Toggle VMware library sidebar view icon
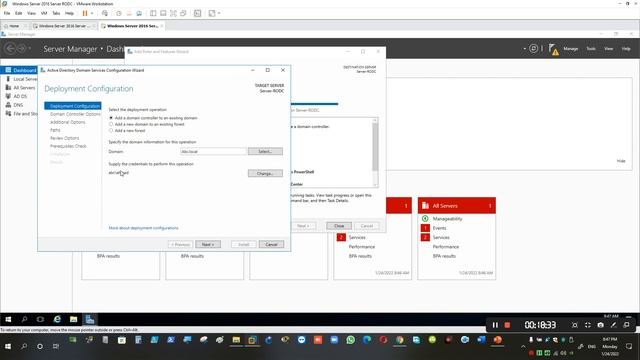This screenshot has height=360, width=640. coord(153,13)
